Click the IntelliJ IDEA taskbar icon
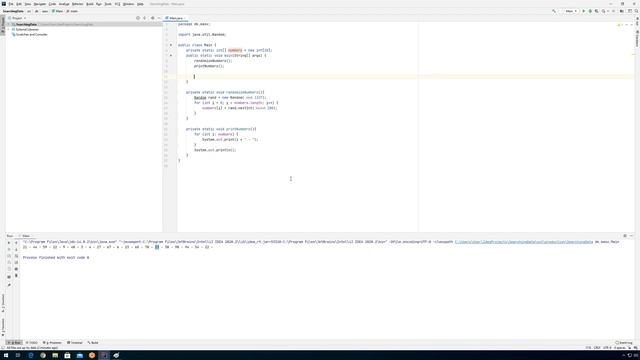The image size is (640, 360). (104, 356)
